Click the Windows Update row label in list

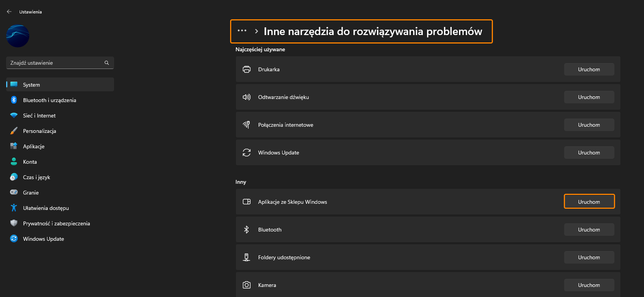[278, 153]
